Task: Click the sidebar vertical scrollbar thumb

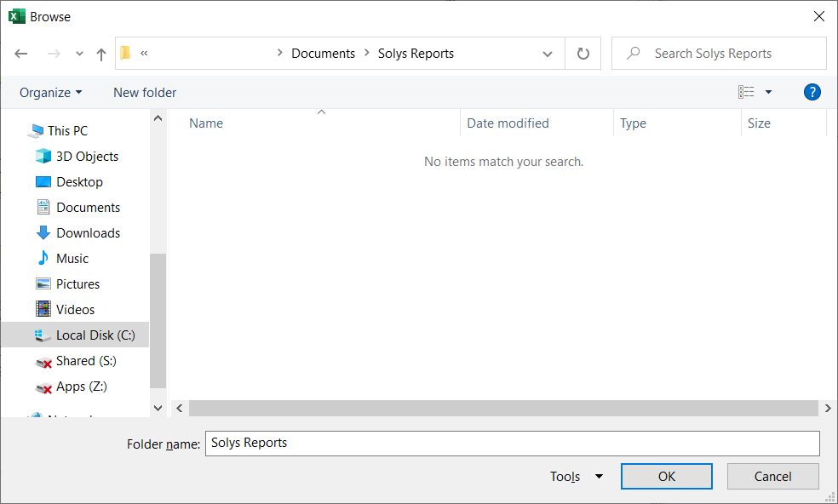Action: 158,321
